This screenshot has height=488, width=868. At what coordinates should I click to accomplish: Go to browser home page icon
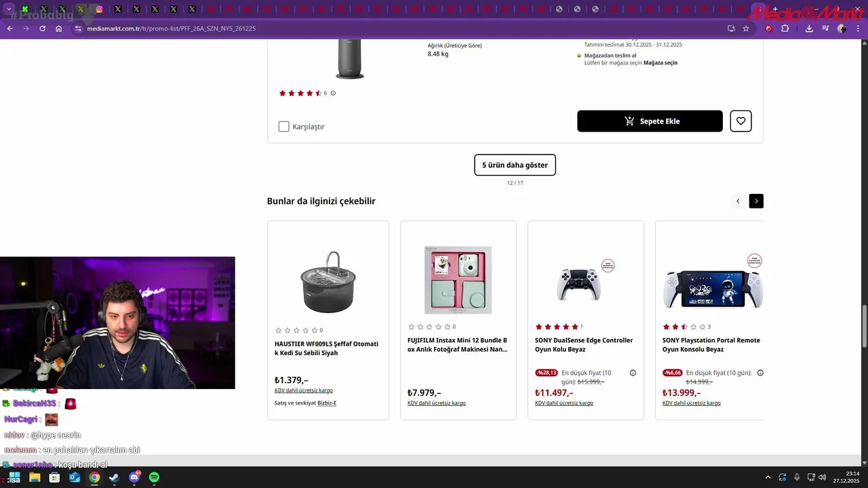pyautogui.click(x=58, y=28)
